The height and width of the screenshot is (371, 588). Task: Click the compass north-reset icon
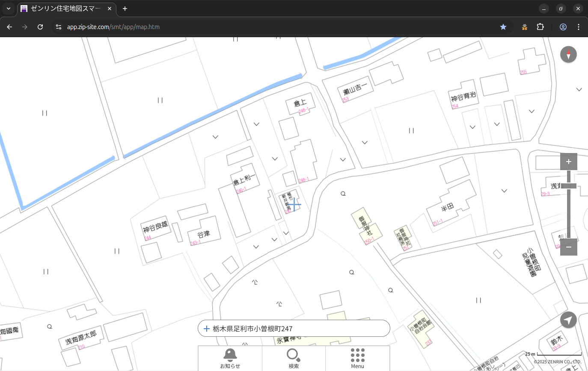[x=568, y=55]
